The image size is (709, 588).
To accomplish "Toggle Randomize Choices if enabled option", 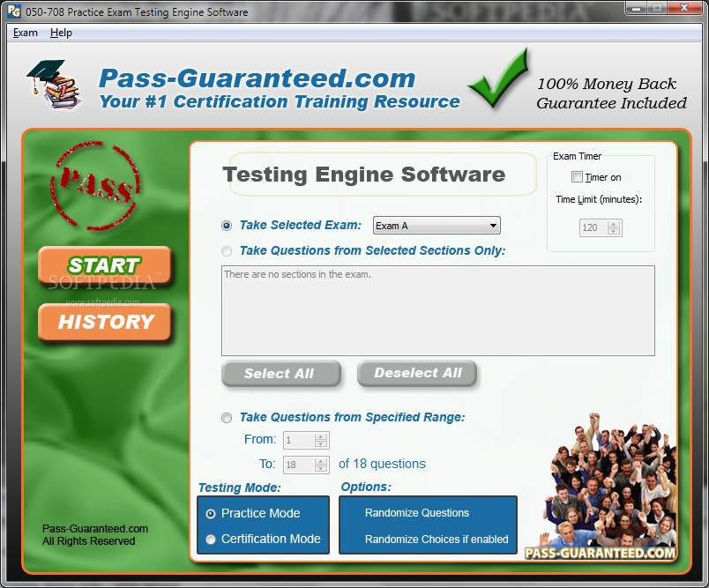I will (437, 540).
